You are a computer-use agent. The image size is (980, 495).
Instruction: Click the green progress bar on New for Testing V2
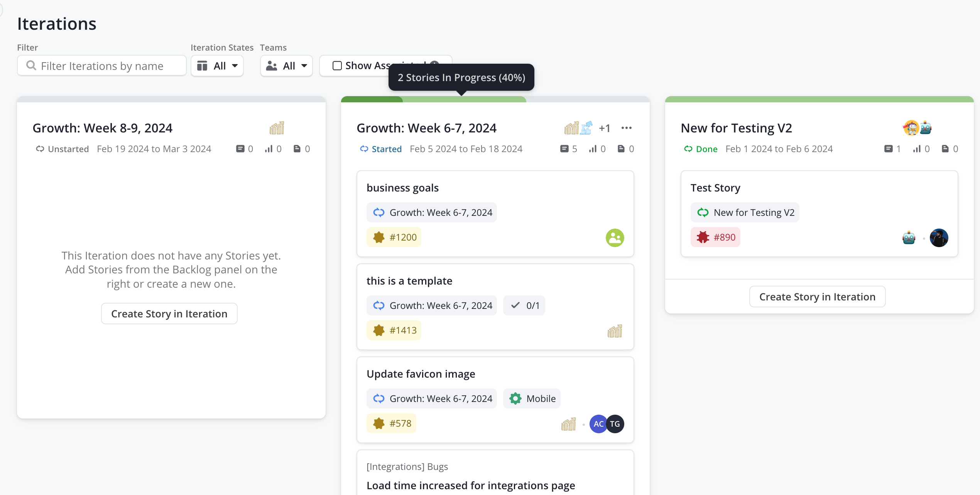click(819, 99)
